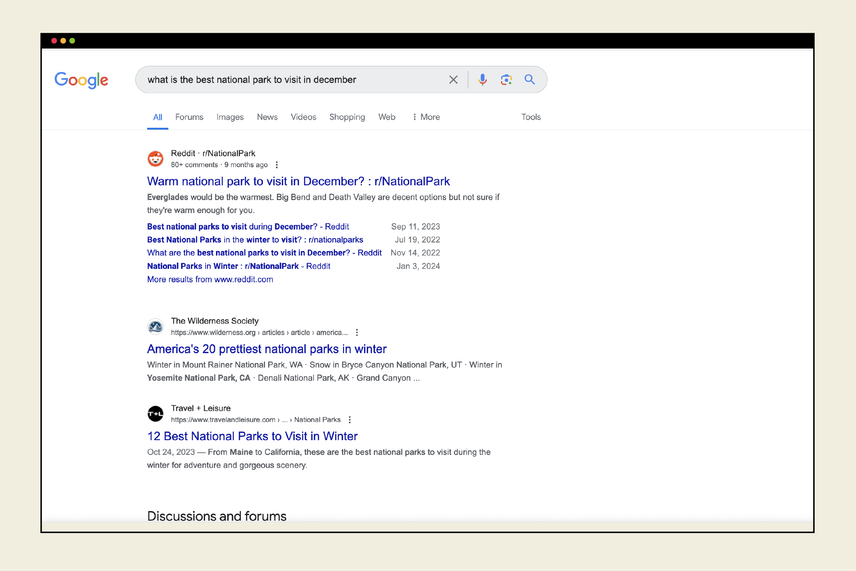The image size is (856, 571).
Task: Open 'What are the best national parks to visit in December?' link
Action: pyautogui.click(x=264, y=253)
